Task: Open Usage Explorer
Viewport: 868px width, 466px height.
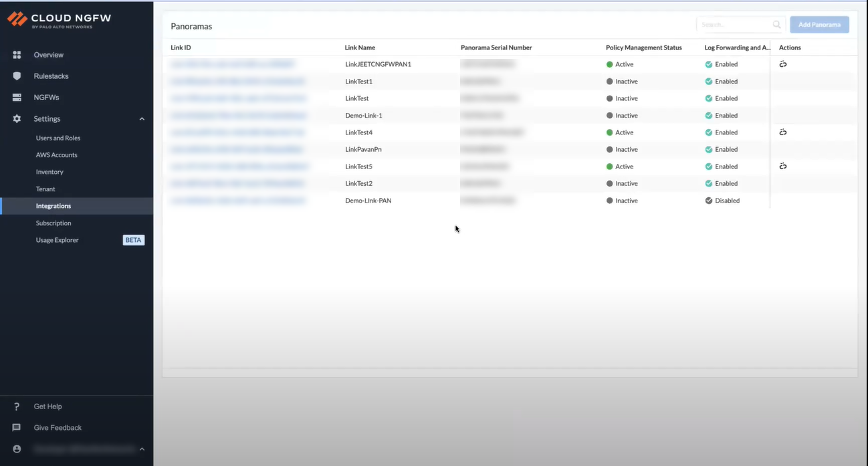Action: click(58, 240)
